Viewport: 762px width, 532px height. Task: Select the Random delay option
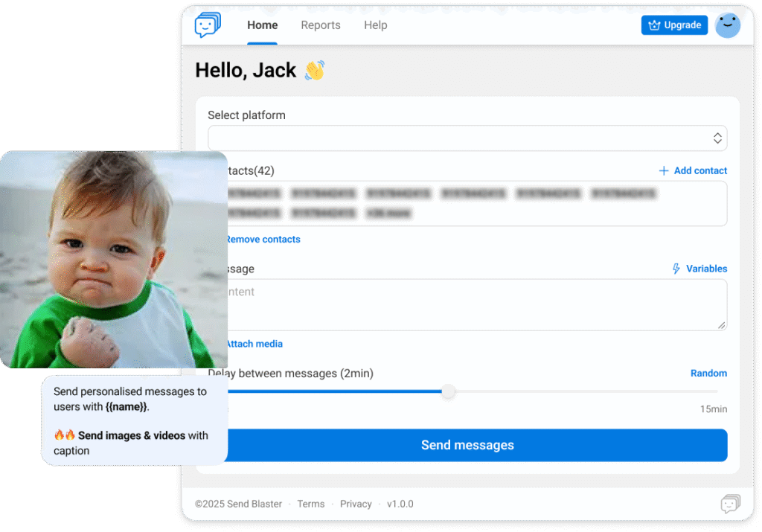click(708, 374)
